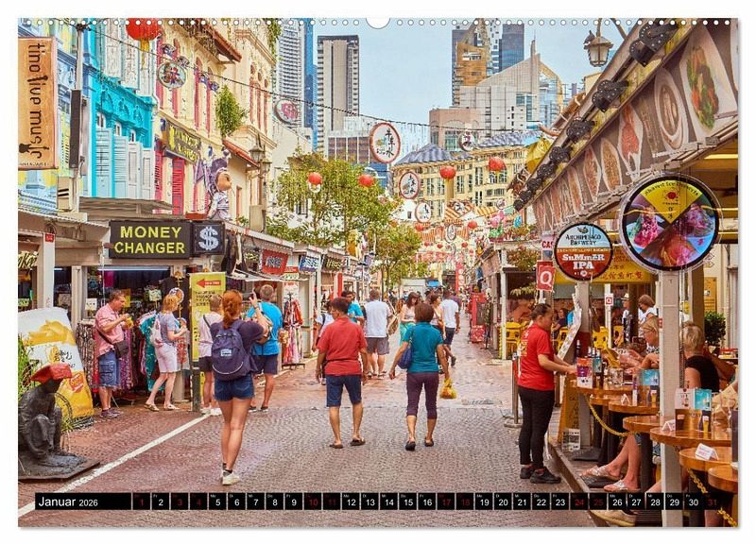This screenshot has width=756, height=545.
Task: Select day 16 in the calendar strip
Action: point(427,502)
